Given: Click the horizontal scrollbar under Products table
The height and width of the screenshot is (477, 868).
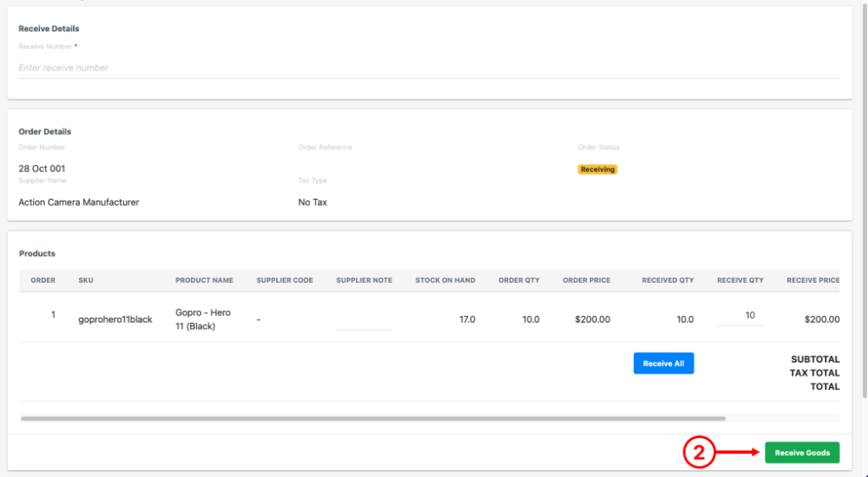Looking at the screenshot, I should click(x=373, y=419).
